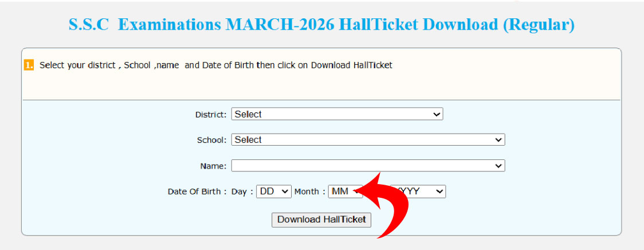
Task: Open the empty Name dropdown
Action: (x=368, y=166)
